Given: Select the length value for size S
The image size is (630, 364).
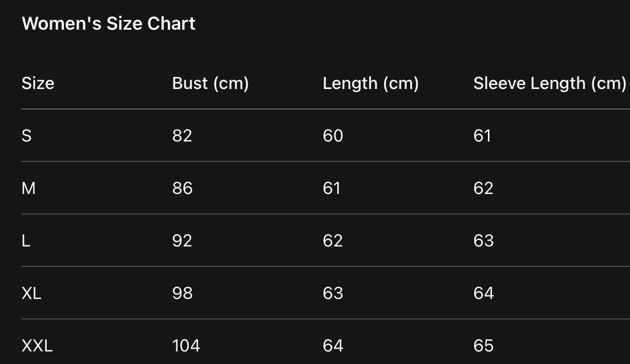Looking at the screenshot, I should 333,136.
